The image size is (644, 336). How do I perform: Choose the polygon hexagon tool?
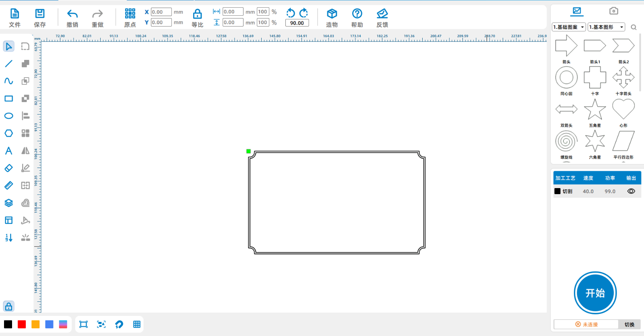coord(8,133)
